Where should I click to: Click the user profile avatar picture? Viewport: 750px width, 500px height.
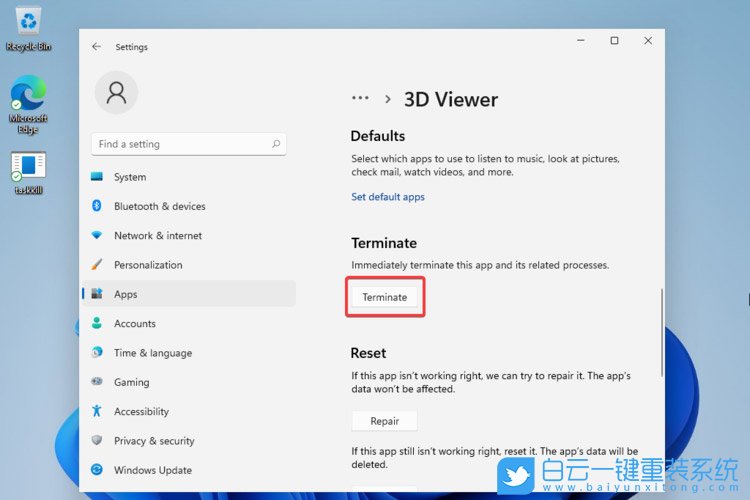[x=116, y=93]
